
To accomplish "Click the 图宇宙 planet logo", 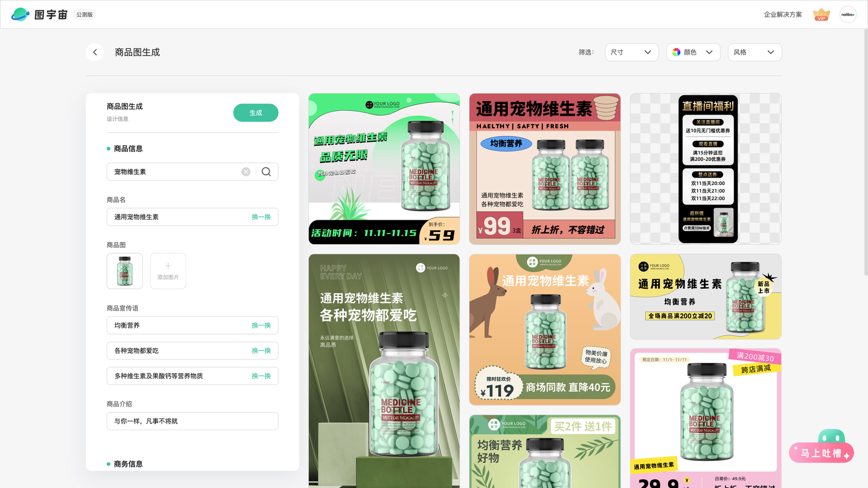I will pos(20,14).
